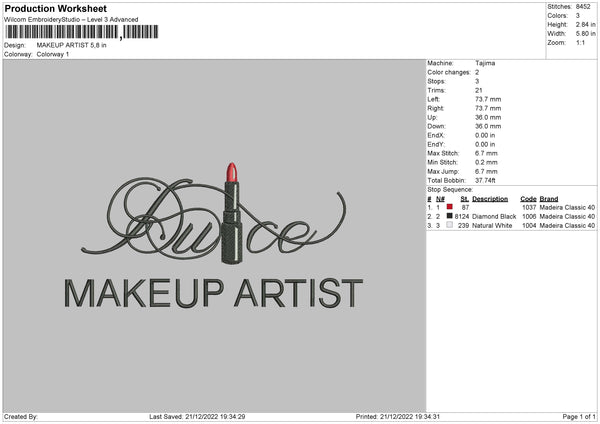Click the Production Worksheet title
The image size is (600, 424).
pos(55,9)
